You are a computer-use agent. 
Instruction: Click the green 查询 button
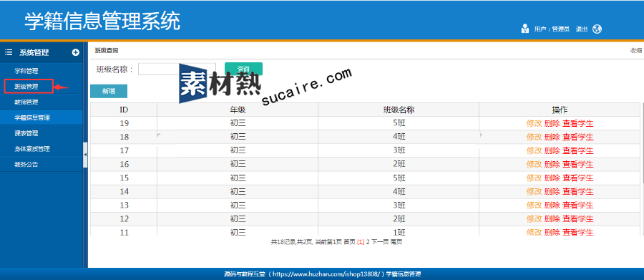pos(243,69)
